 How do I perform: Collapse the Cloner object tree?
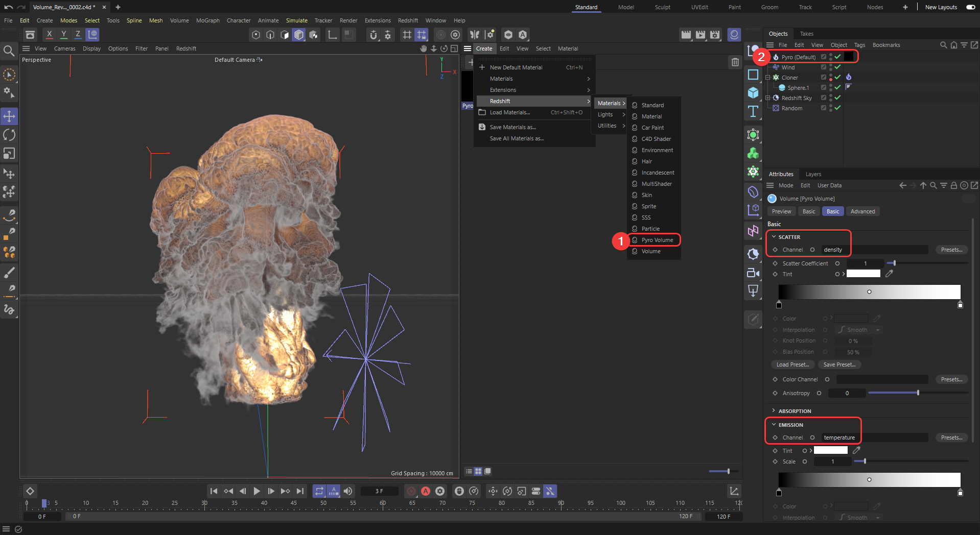click(x=767, y=78)
